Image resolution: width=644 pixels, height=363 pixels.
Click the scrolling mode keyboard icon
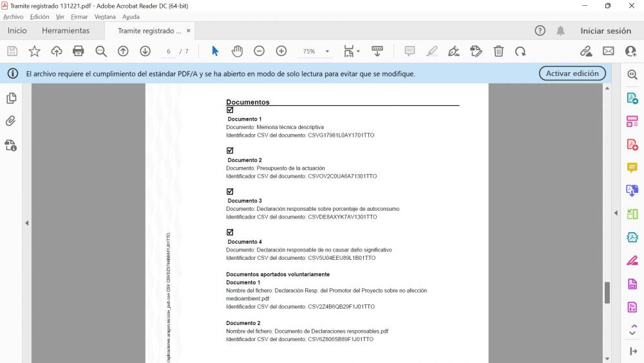click(377, 51)
